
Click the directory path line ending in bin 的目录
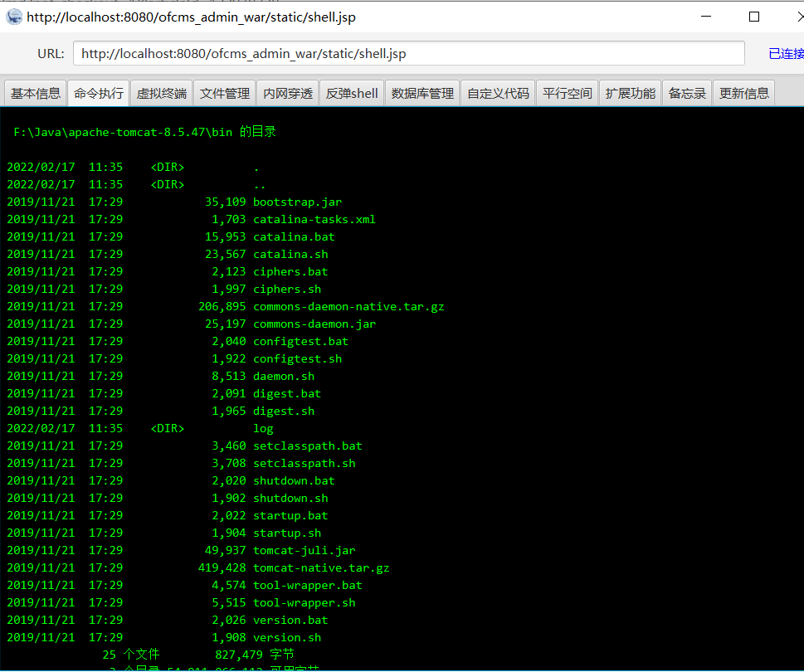click(x=145, y=132)
